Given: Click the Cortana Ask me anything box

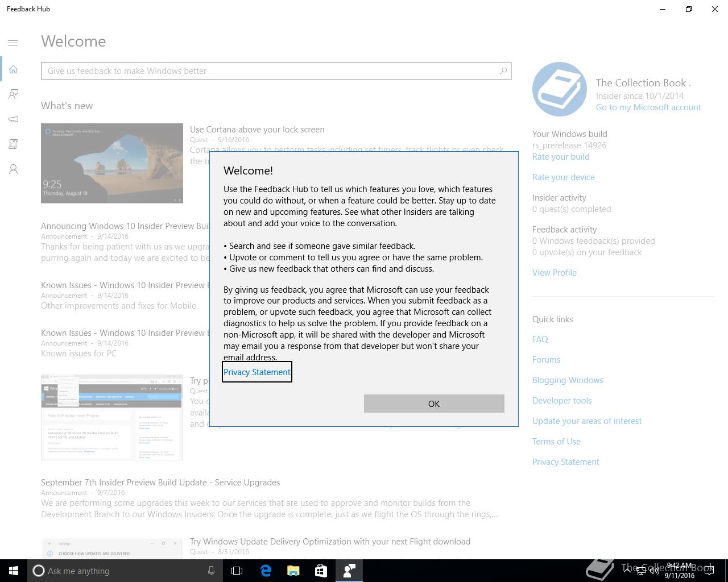Looking at the screenshot, I should (124, 571).
